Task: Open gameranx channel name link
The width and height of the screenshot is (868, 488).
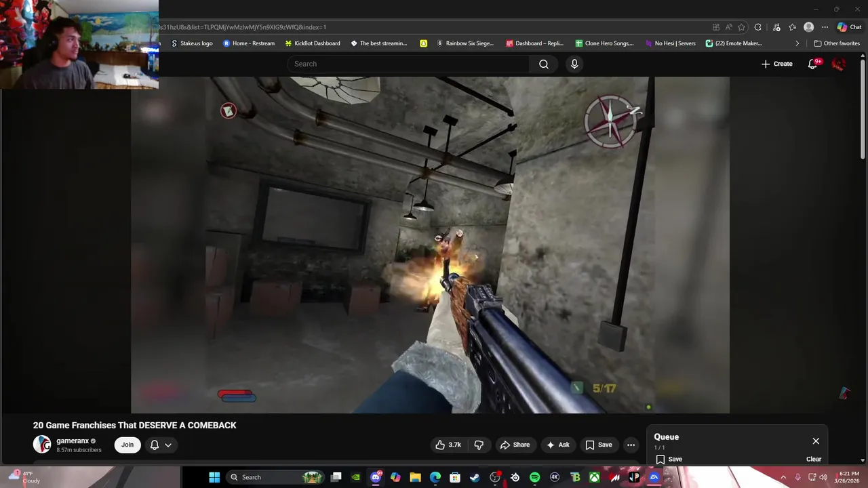Action: tap(73, 441)
